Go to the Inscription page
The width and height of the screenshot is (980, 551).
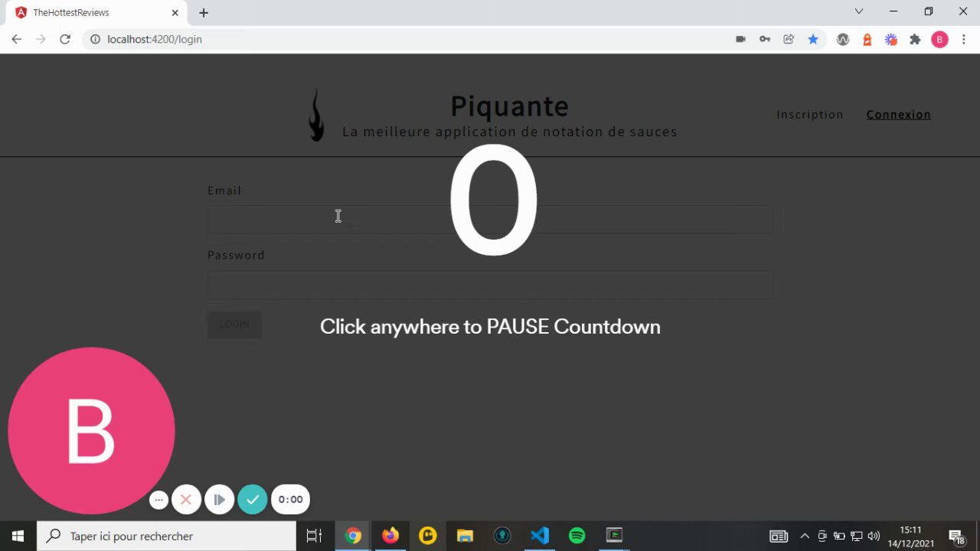[x=810, y=115]
